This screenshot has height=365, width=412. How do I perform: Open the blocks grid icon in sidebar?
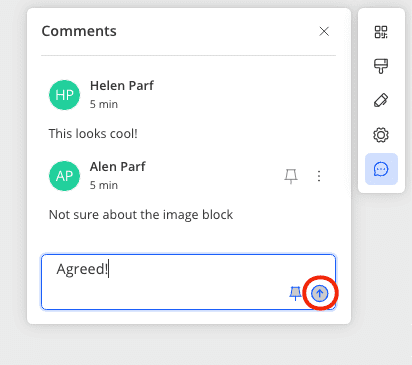click(381, 32)
